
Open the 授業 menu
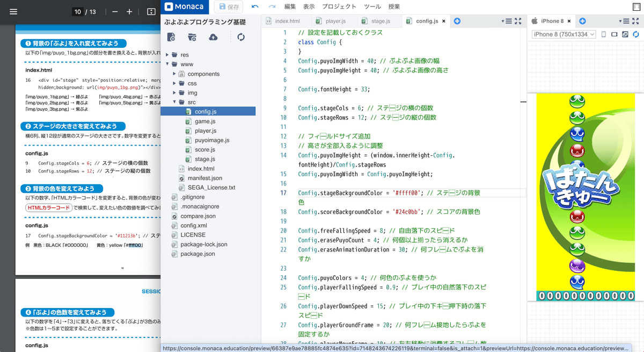394,6
